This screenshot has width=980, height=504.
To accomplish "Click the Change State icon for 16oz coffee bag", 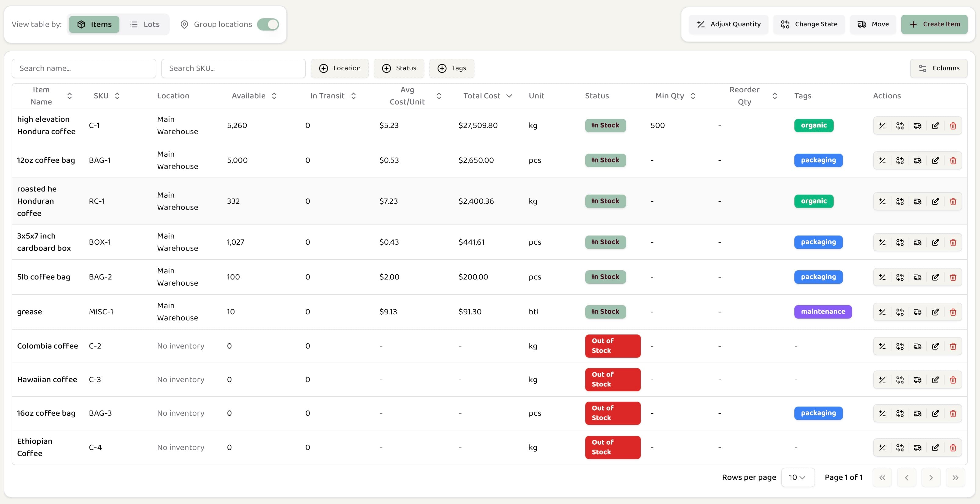I will tap(900, 413).
